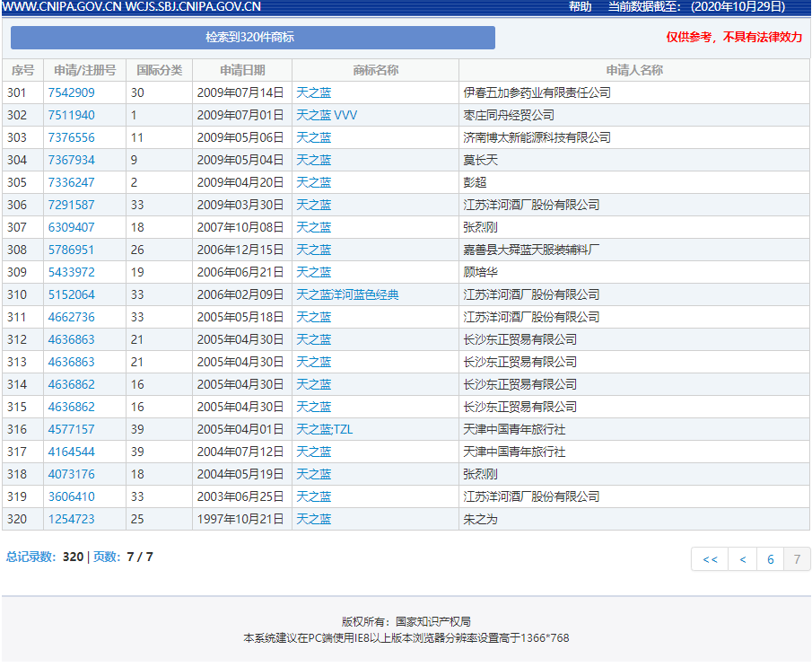Image resolution: width=812 pixels, height=667 pixels.
Task: Click the 帮助 help link
Action: tap(580, 7)
